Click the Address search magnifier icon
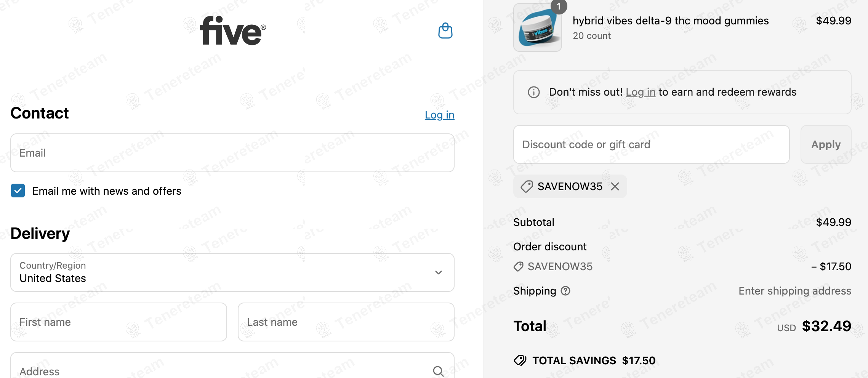The width and height of the screenshot is (868, 378). 438,371
